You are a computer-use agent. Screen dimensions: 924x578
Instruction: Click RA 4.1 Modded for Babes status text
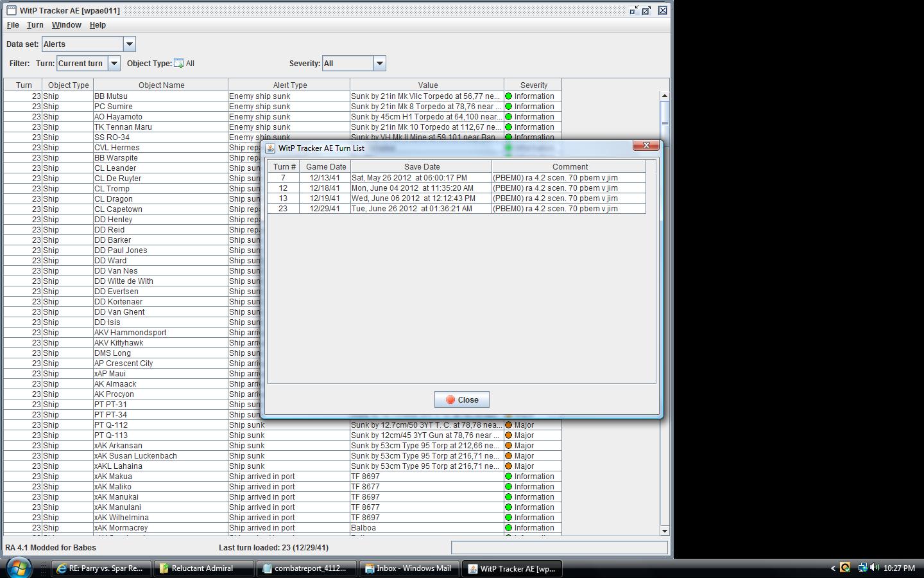51,548
